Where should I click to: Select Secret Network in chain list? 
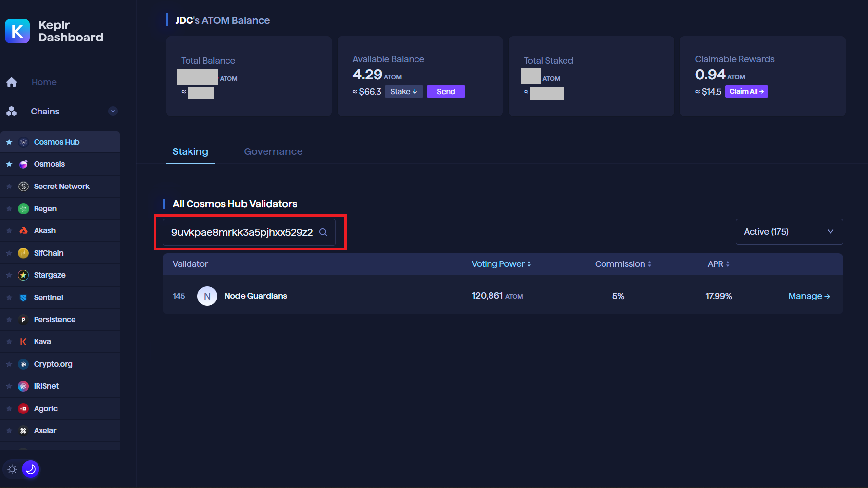pos(60,187)
